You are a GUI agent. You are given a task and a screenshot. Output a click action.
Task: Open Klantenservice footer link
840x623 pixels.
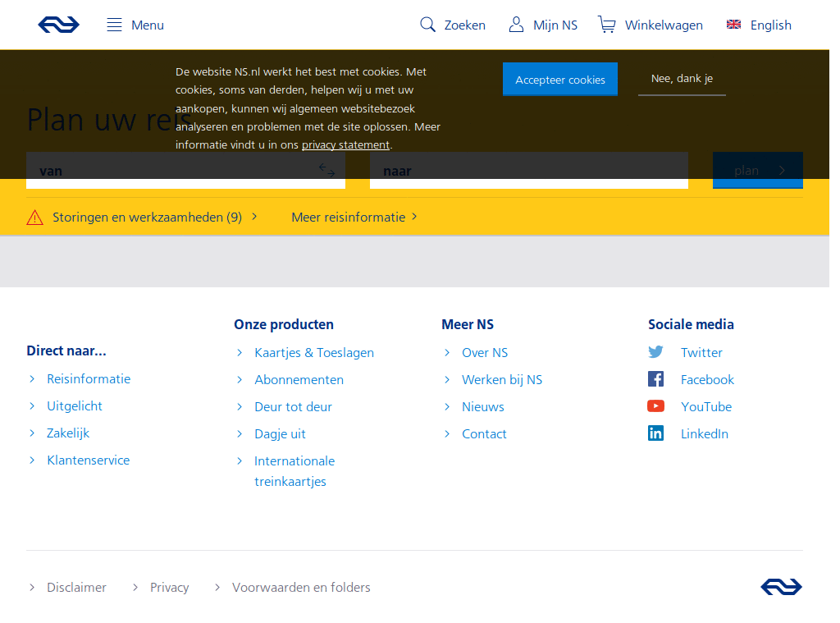pyautogui.click(x=89, y=460)
